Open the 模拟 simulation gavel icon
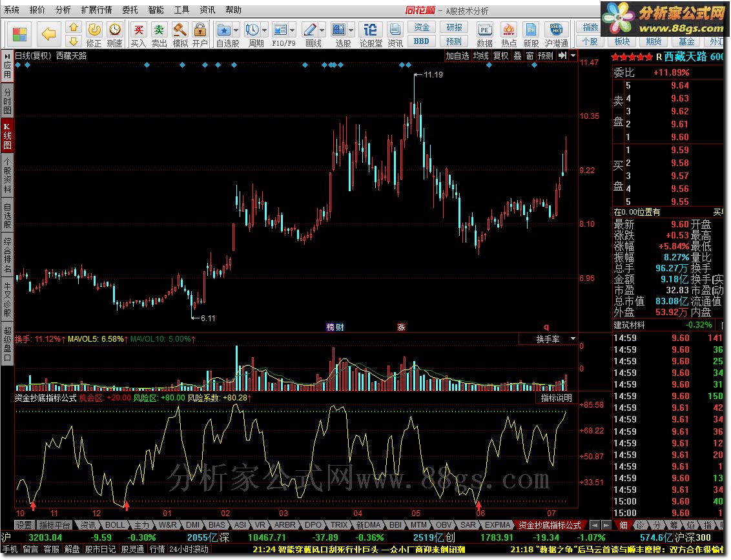 tap(180, 34)
